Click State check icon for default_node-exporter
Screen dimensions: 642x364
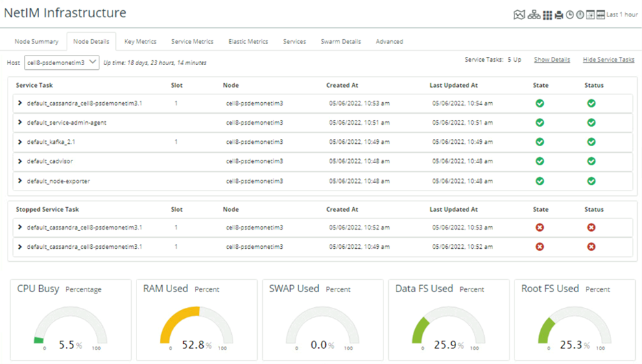pos(540,181)
